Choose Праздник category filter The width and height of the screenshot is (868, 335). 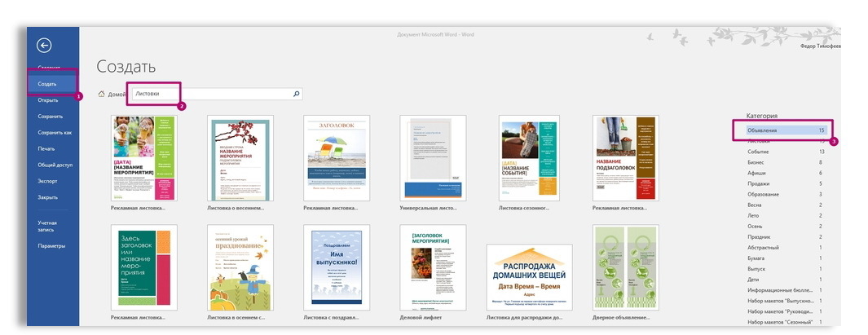click(x=761, y=236)
